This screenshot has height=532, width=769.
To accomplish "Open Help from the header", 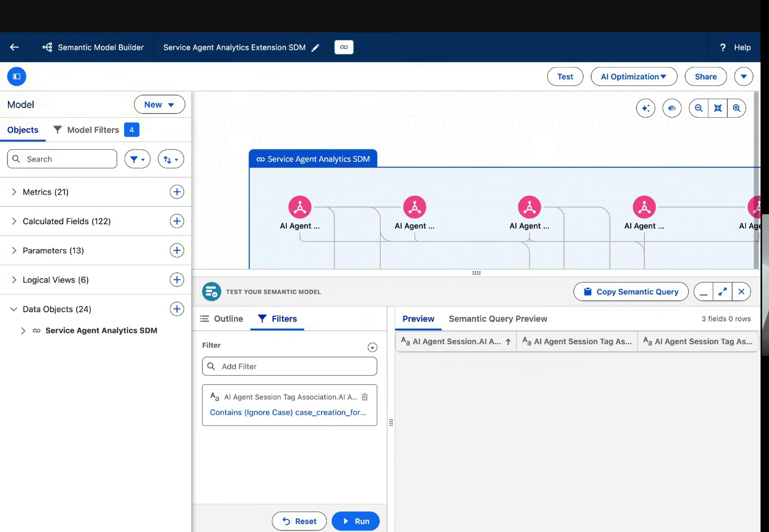I will (x=736, y=47).
